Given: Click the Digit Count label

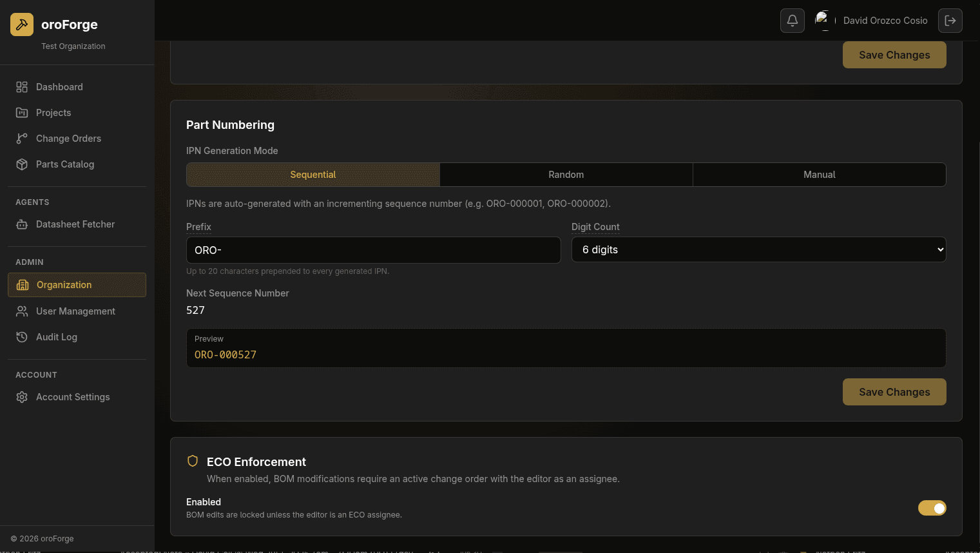Looking at the screenshot, I should click(x=595, y=227).
